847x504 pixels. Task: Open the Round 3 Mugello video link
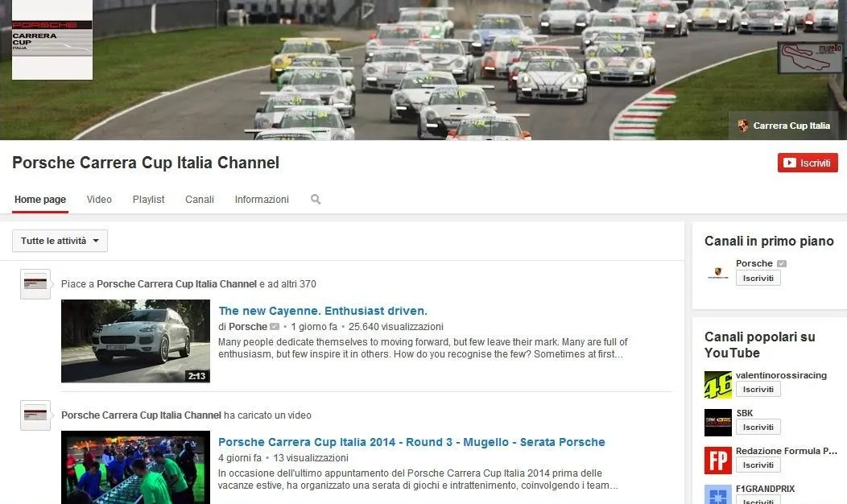(x=411, y=442)
